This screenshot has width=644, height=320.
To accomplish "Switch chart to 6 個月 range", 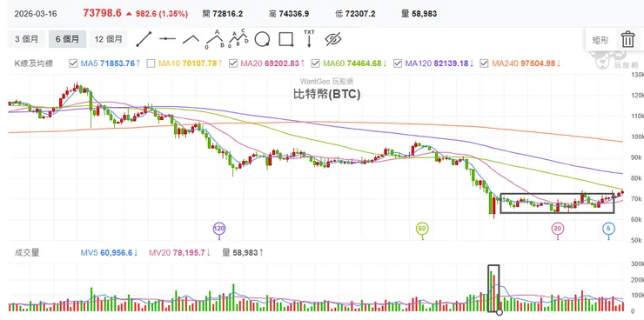I will pyautogui.click(x=67, y=39).
